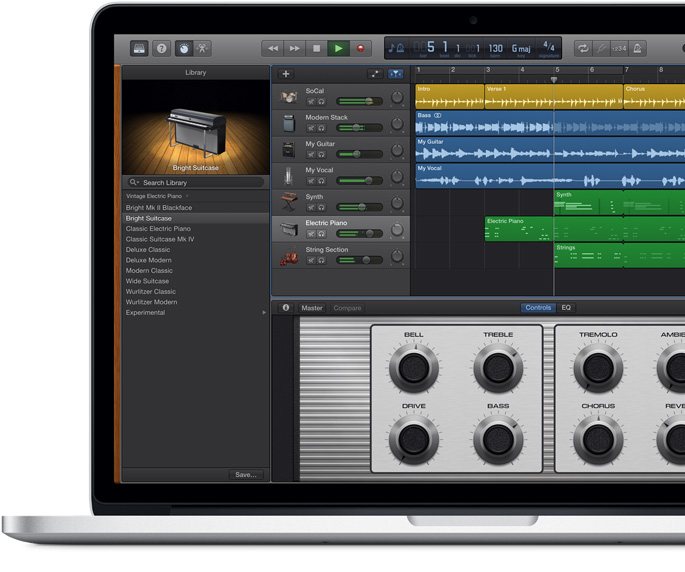Viewport: 685px width, 572px height.
Task: Click the red Record button
Action: [360, 48]
